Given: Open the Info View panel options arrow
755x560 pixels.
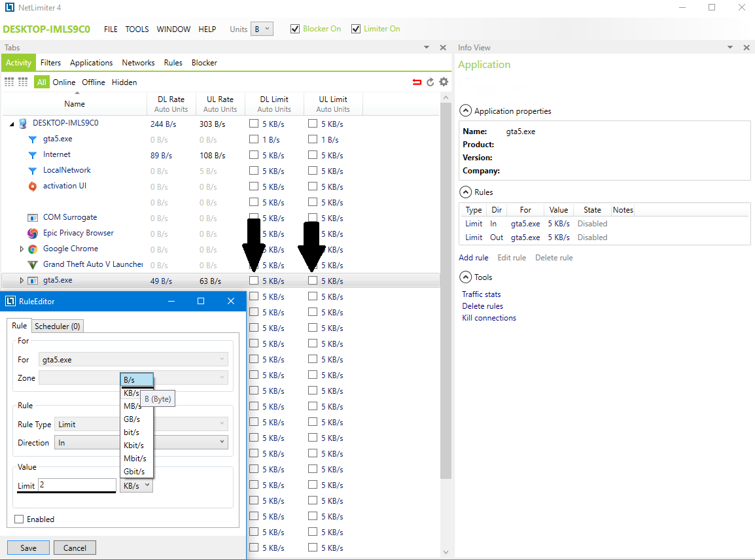Looking at the screenshot, I should tap(730, 47).
